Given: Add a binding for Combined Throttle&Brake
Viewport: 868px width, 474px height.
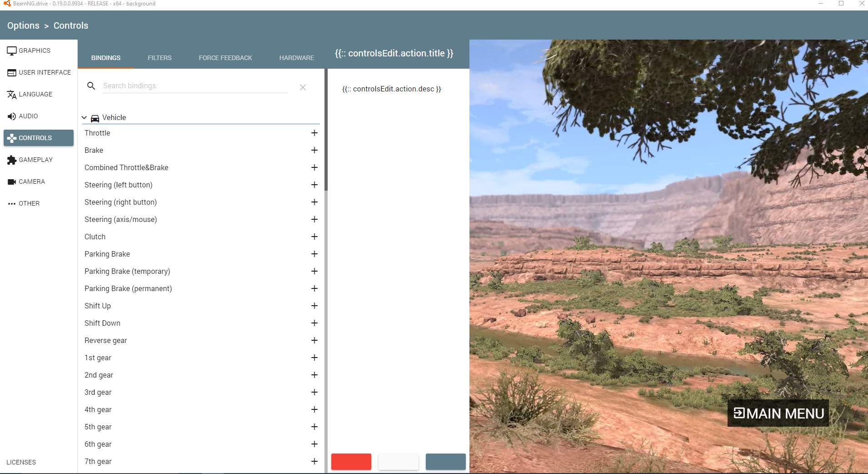Looking at the screenshot, I should point(314,167).
